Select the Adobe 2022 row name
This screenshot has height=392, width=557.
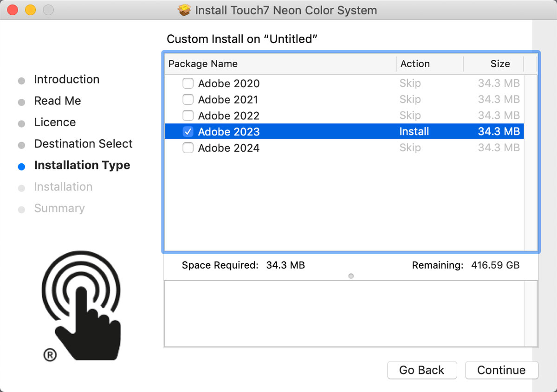(x=229, y=116)
